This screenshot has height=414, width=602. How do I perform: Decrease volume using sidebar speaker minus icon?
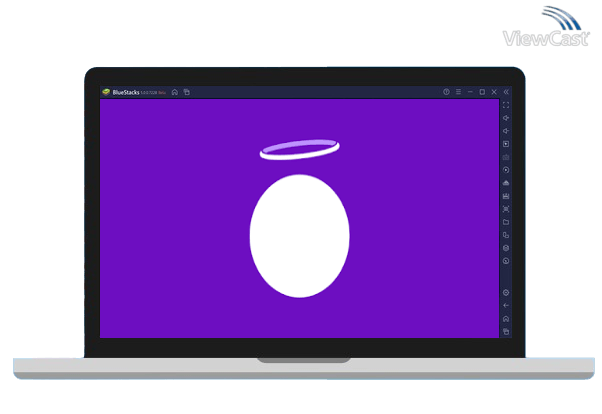(506, 131)
